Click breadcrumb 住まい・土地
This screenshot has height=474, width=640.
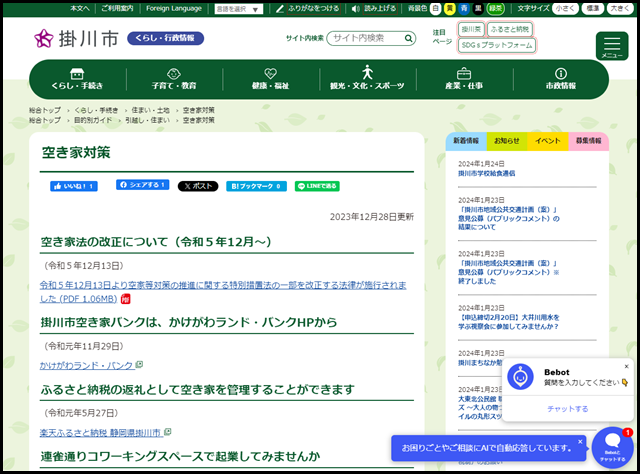(150, 110)
